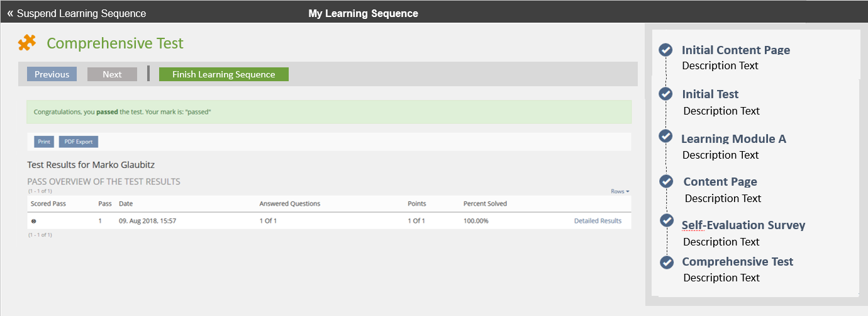Click the Comprehensive Test checkmark icon

(667, 262)
